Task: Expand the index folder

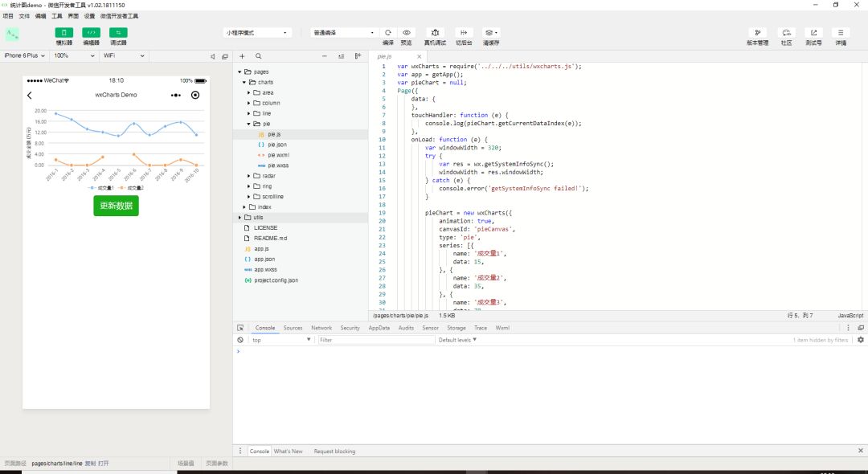Action: coord(244,206)
